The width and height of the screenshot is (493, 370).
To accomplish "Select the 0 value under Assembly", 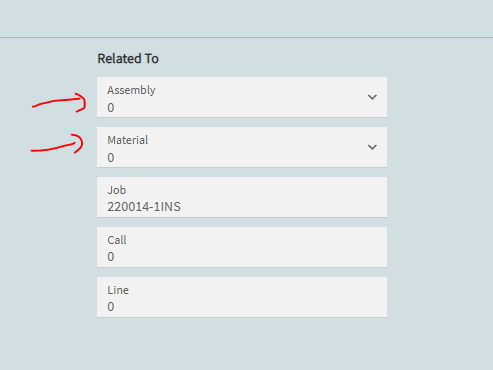I will point(111,108).
